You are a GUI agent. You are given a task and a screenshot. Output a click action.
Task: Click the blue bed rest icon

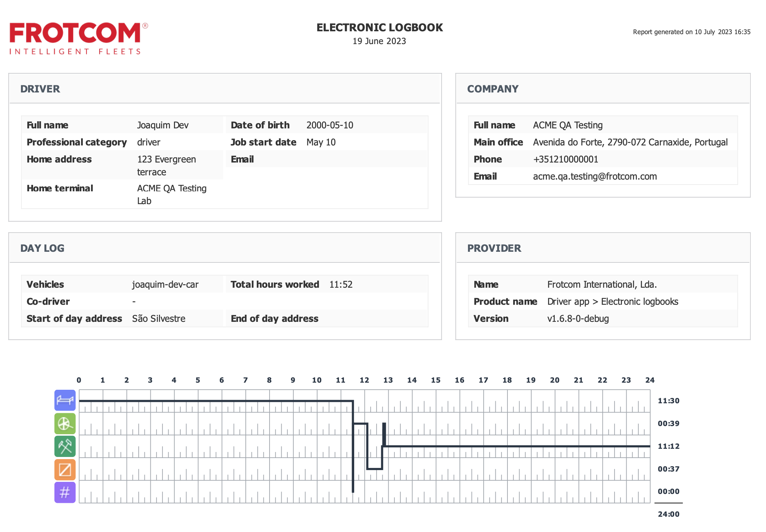click(65, 400)
